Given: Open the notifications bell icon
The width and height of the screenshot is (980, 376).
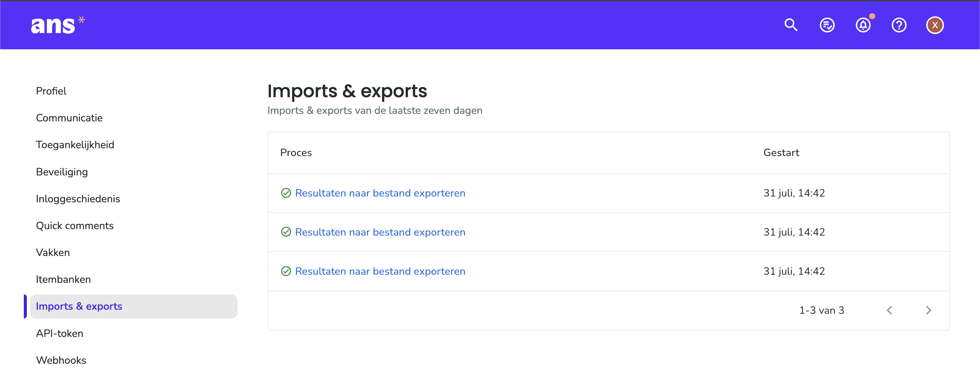Looking at the screenshot, I should click(863, 25).
